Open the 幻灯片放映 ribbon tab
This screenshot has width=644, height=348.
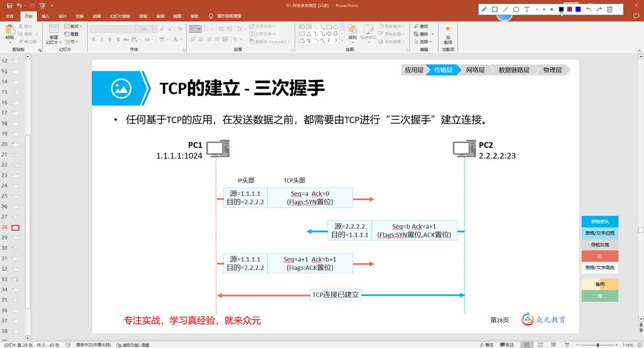point(120,16)
